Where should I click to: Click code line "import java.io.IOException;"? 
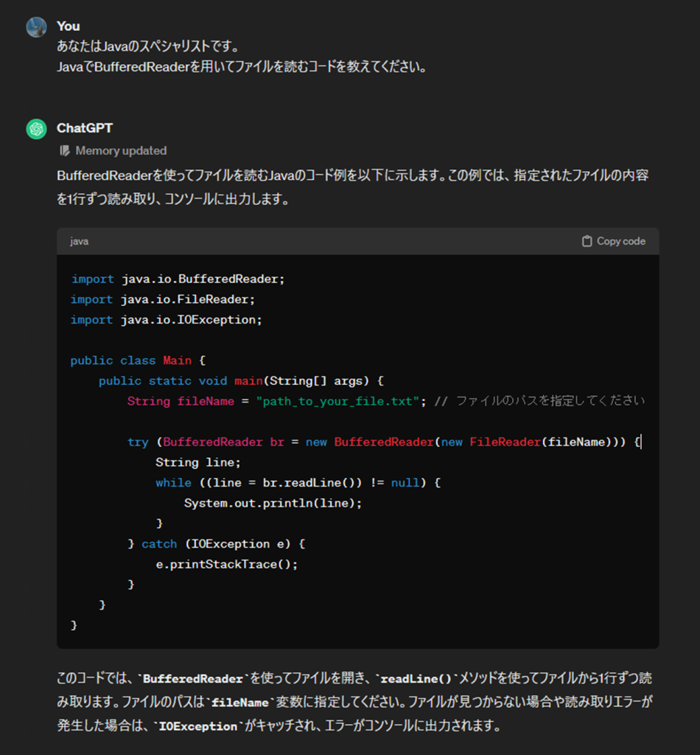point(167,320)
